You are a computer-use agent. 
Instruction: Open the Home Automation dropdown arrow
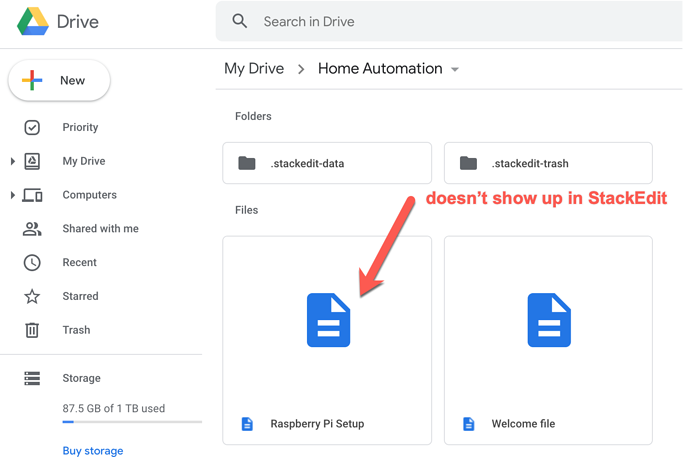(455, 69)
